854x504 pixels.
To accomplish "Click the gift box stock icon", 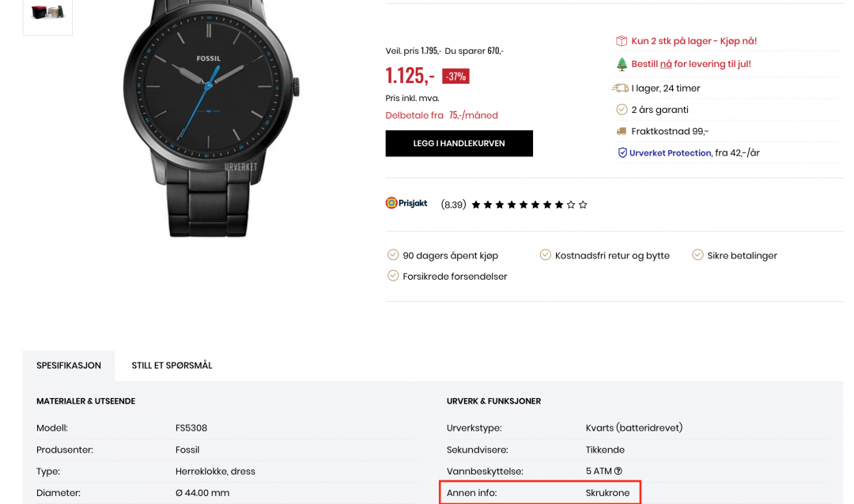I will [x=622, y=41].
